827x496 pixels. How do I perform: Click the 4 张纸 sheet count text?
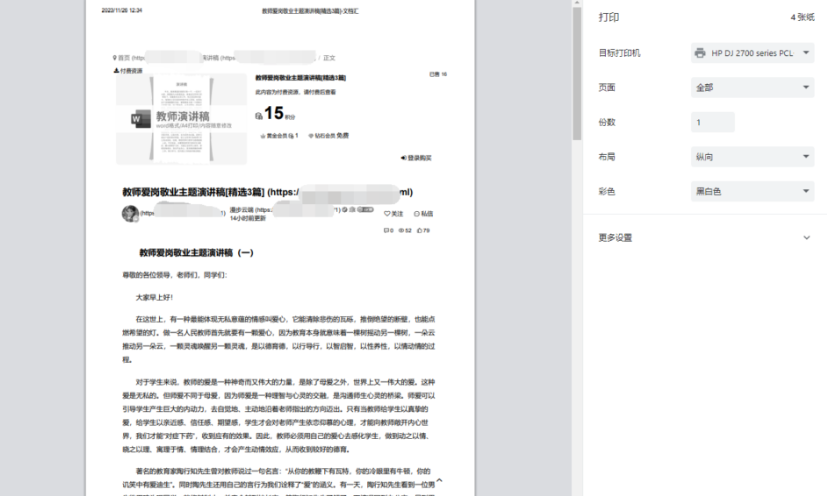coord(802,17)
